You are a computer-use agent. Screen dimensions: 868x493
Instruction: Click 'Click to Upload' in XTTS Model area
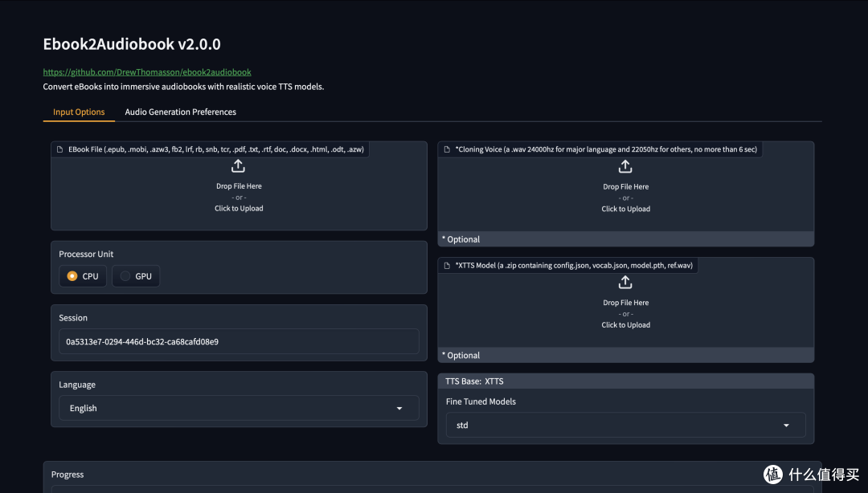(625, 325)
